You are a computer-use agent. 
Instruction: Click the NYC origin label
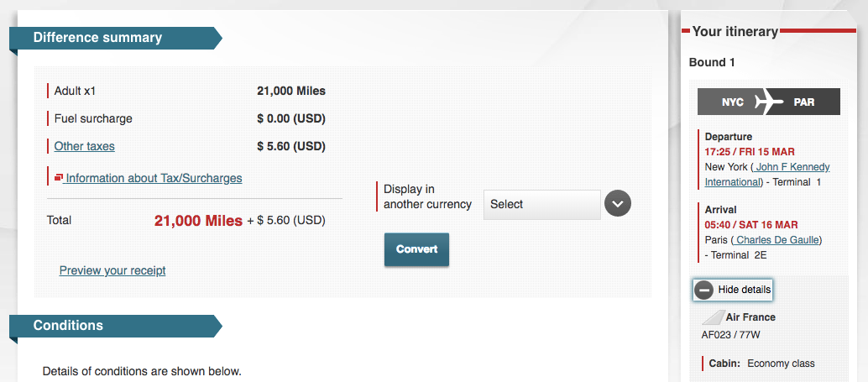coord(732,102)
